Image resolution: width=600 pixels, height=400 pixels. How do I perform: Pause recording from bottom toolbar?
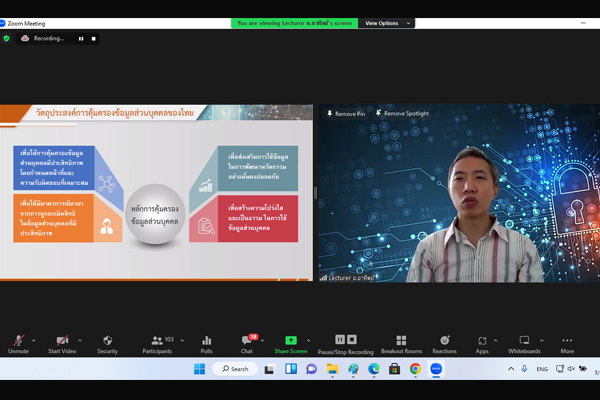click(340, 340)
